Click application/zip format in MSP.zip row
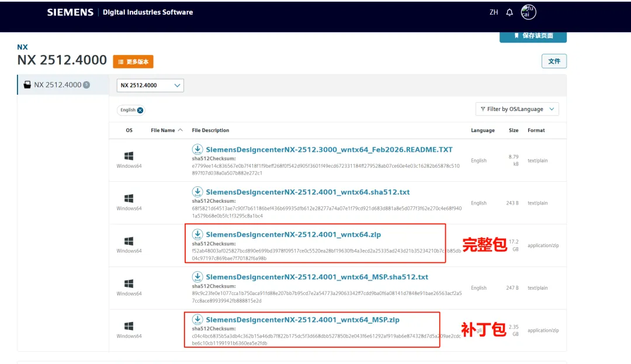This screenshot has width=631, height=364. 543,330
